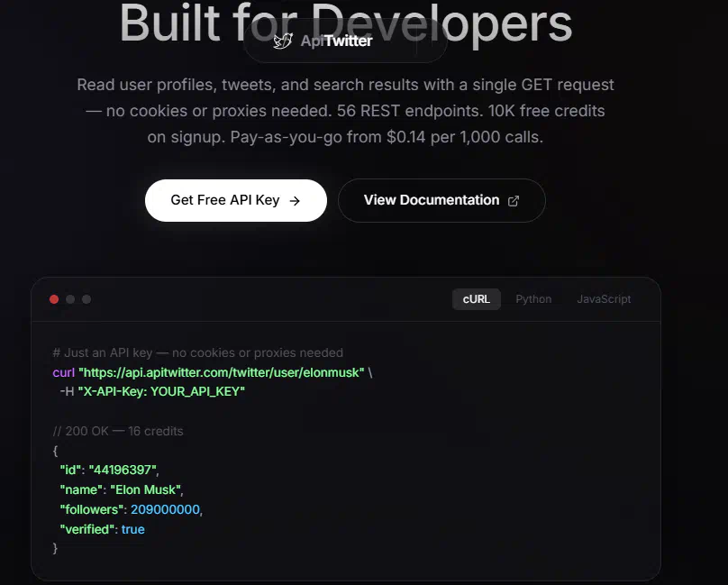Click the api.apitwitter.com URL in the code
Screen dimensions: 728x585
pos(221,372)
